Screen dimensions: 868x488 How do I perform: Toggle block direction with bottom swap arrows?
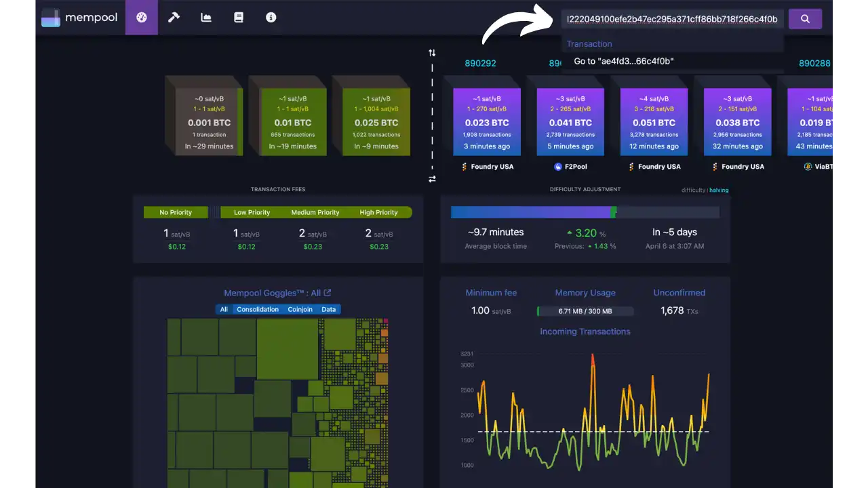coord(431,178)
